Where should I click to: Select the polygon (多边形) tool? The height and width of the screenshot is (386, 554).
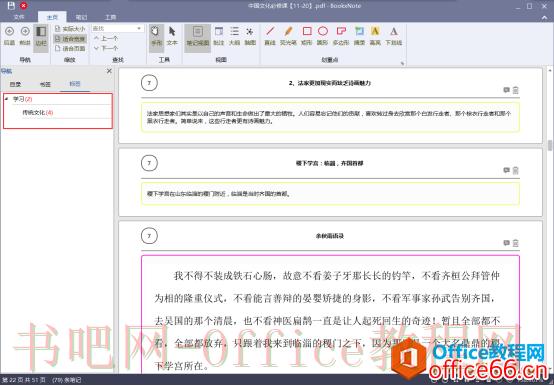pyautogui.click(x=341, y=36)
